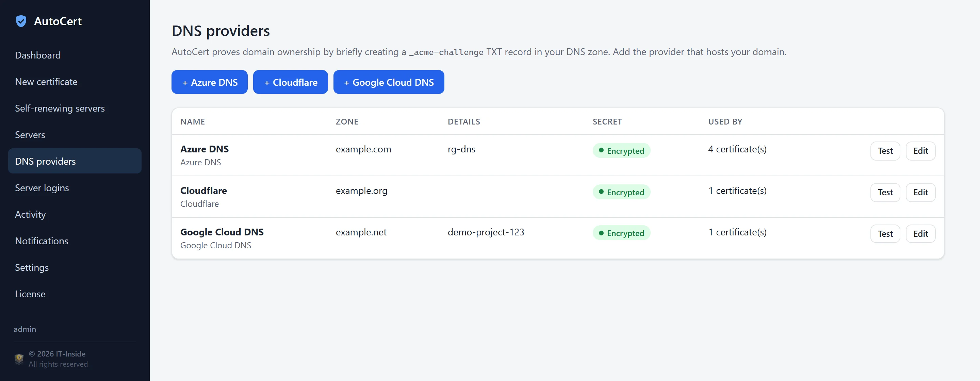Click the USED BY column header

click(x=725, y=122)
